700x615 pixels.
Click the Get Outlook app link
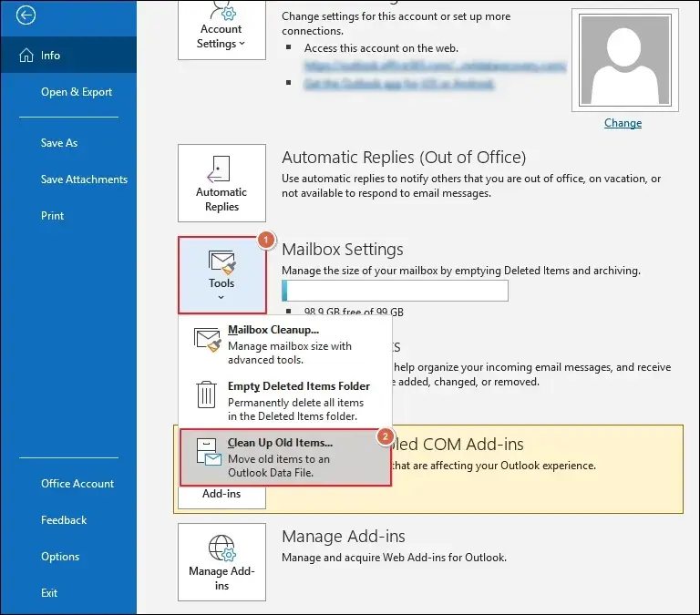click(401, 84)
